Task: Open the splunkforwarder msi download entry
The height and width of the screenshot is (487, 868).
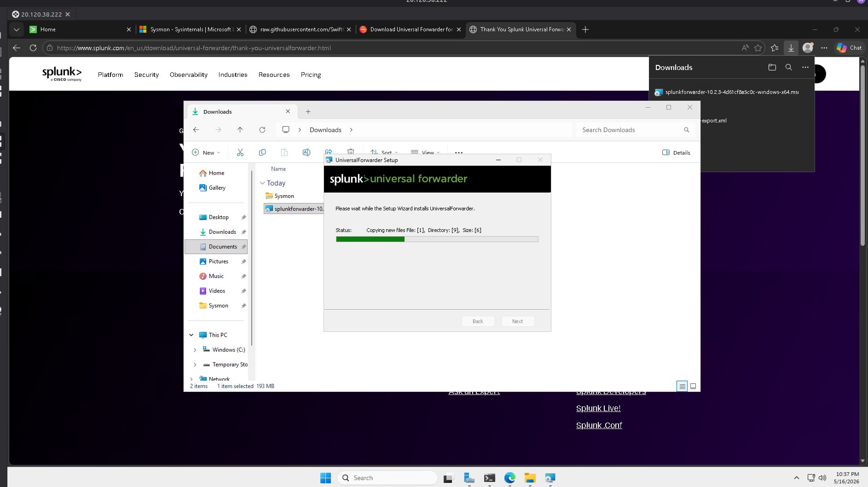Action: [x=732, y=92]
